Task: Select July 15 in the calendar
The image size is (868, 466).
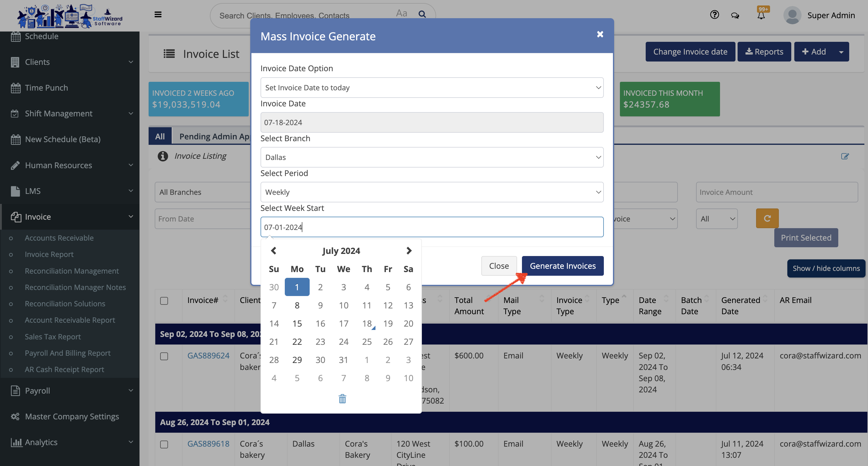Action: pyautogui.click(x=297, y=324)
